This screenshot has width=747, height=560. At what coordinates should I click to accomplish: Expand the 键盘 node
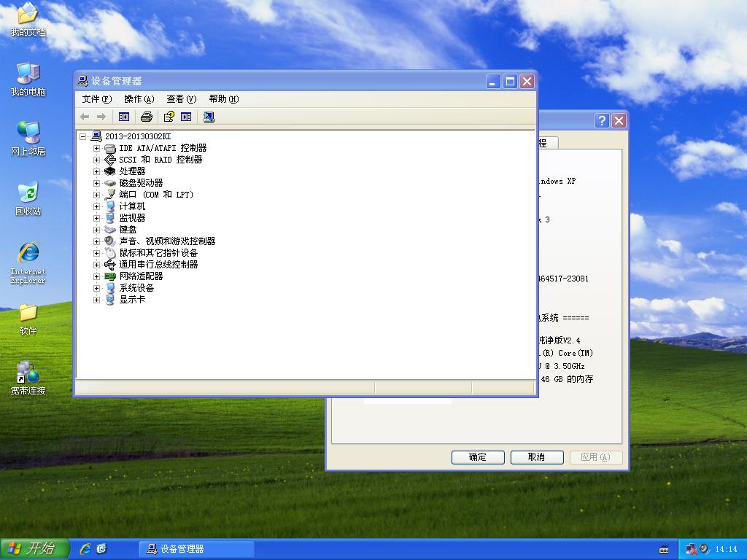point(97,230)
